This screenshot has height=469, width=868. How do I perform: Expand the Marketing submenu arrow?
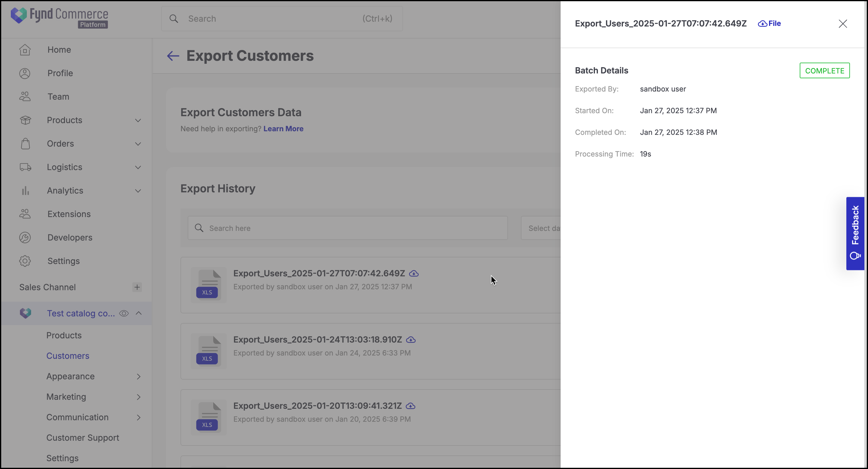(x=138, y=397)
